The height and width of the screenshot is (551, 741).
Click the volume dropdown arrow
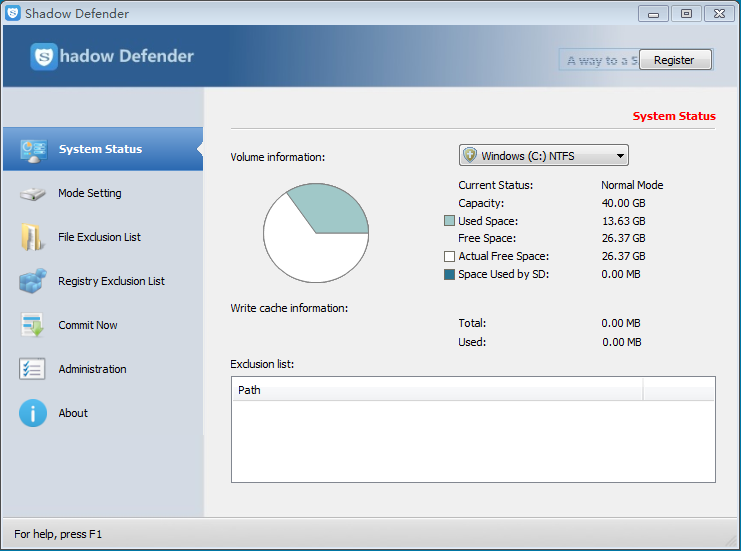(620, 156)
